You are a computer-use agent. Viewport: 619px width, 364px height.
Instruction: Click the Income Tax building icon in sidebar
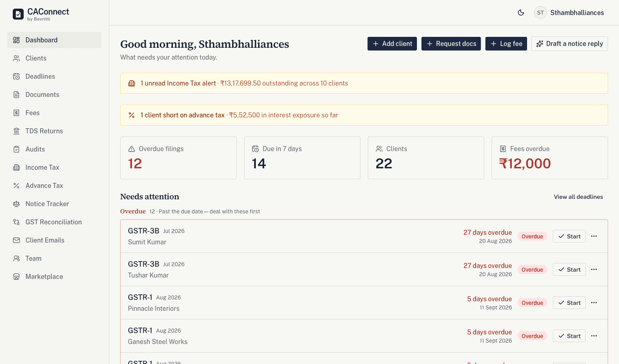16,167
